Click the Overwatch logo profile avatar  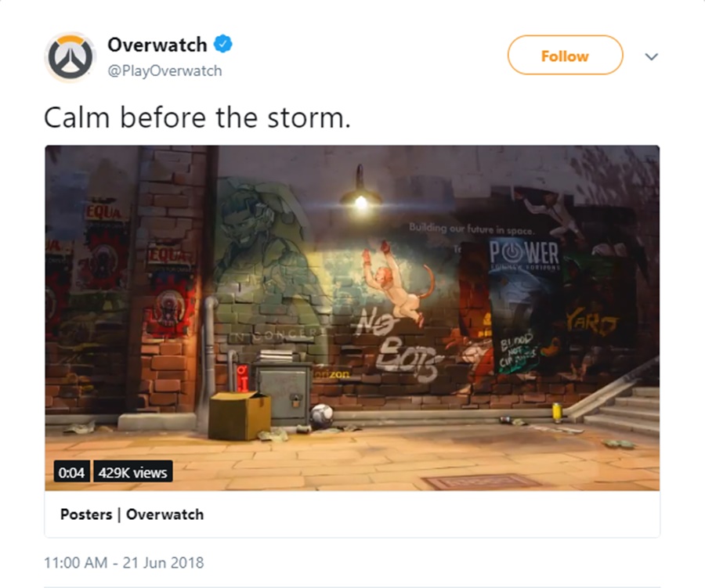[x=70, y=57]
